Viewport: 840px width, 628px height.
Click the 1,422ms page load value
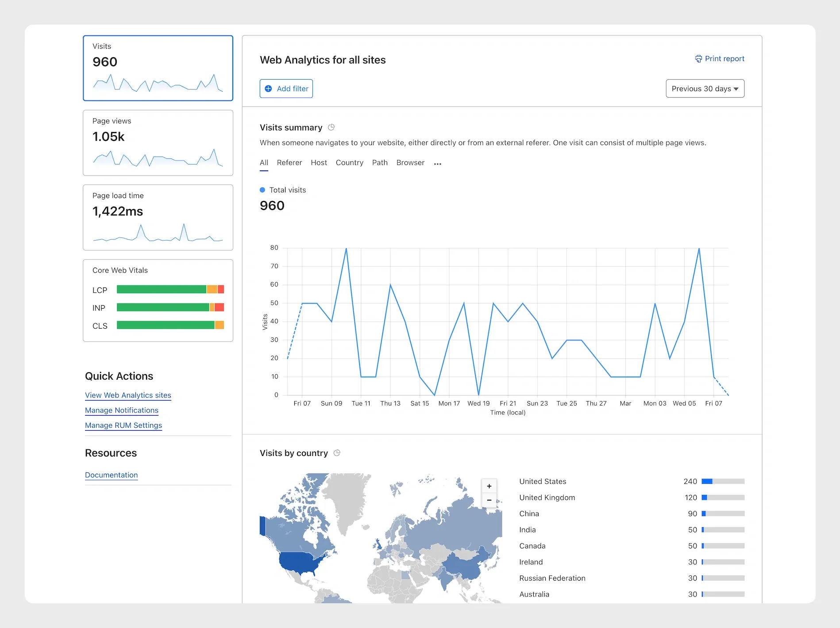pos(118,211)
